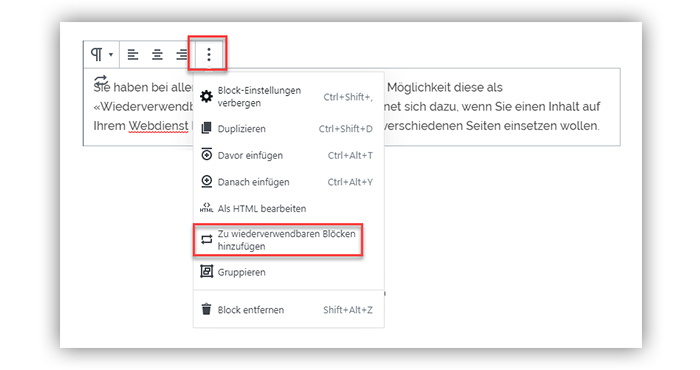Select Als HTML bearbeiten
Image resolution: width=700 pixels, height=370 pixels.
pyautogui.click(x=288, y=208)
